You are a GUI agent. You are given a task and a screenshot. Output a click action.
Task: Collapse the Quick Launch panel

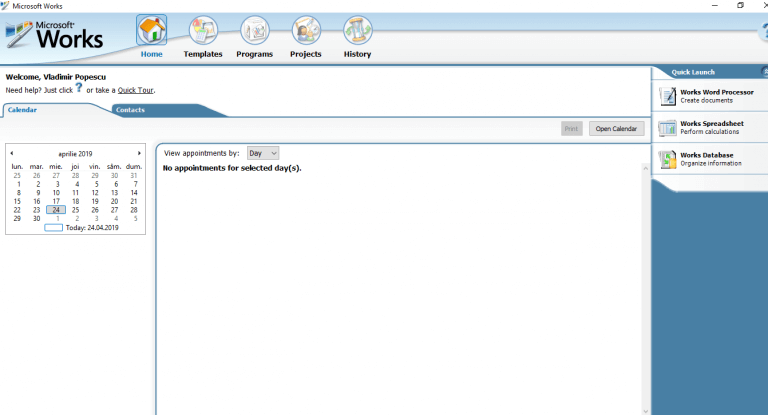pyautogui.click(x=765, y=72)
